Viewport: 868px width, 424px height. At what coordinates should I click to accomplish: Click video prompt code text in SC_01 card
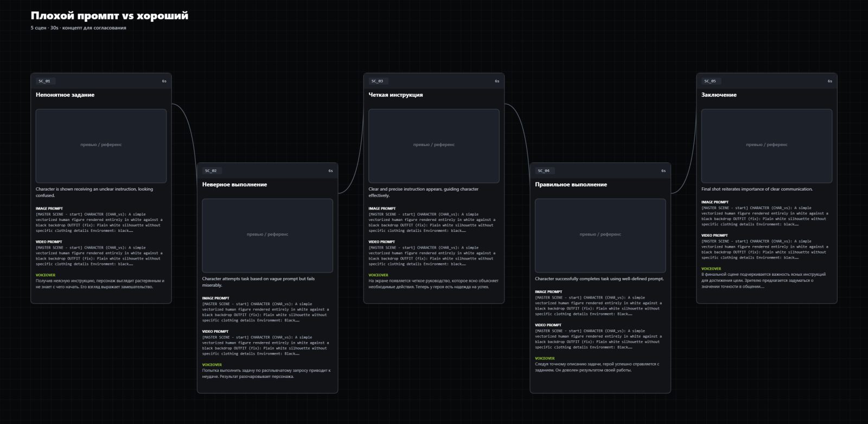coord(99,256)
